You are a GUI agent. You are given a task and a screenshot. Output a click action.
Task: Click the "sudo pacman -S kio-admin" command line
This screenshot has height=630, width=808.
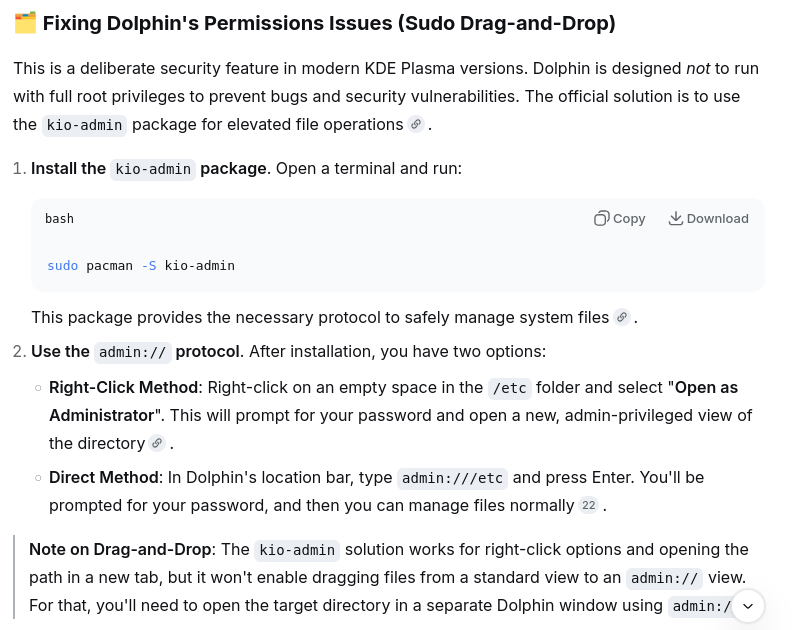point(141,266)
